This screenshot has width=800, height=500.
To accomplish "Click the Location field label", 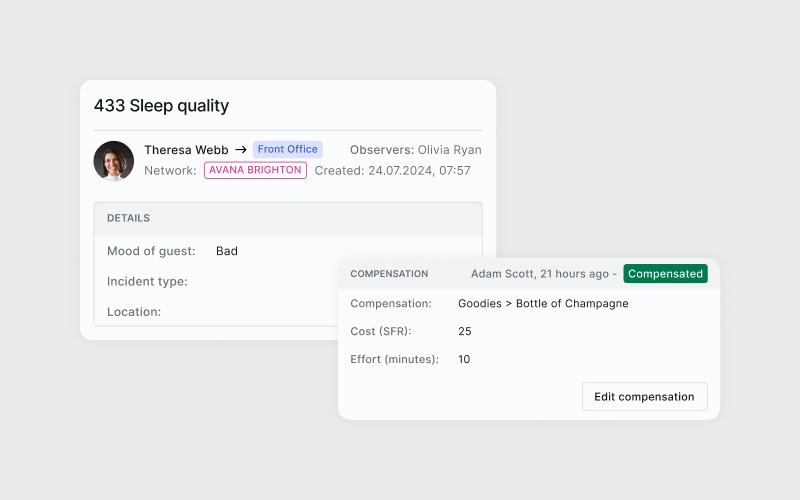I will pyautogui.click(x=134, y=311).
